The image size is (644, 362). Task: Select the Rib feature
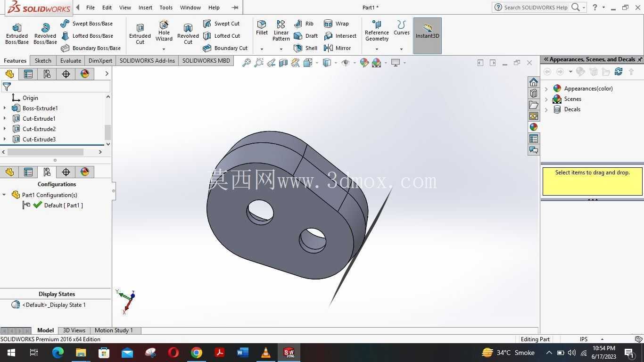304,24
